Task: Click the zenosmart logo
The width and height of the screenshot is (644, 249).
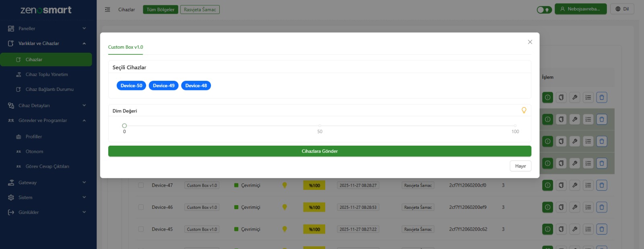Action: pos(46,10)
